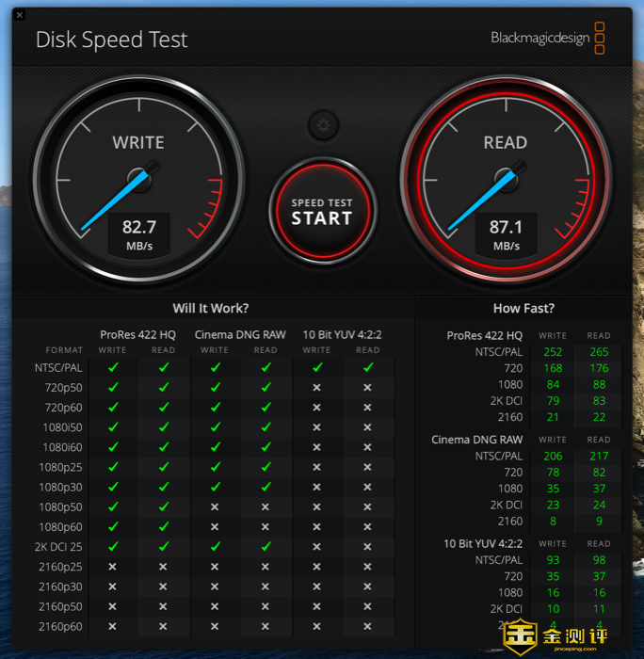Click the READ label inside the red gauge
The width and height of the screenshot is (644, 659).
(x=506, y=142)
